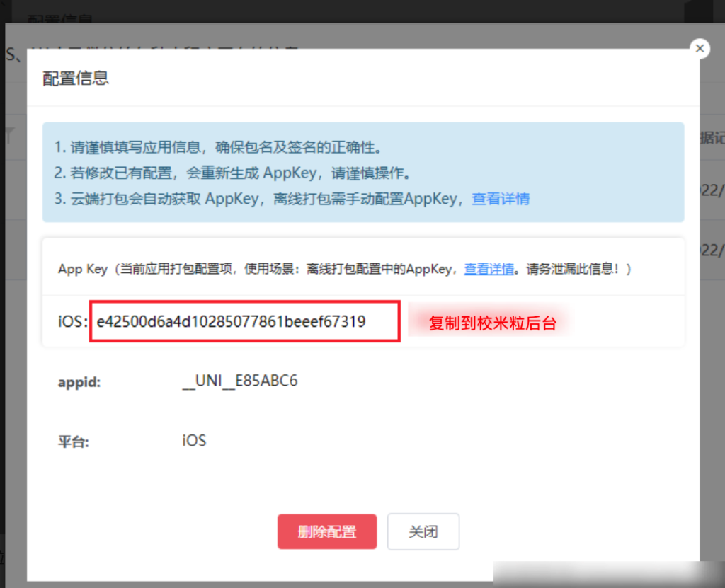725x588 pixels.
Task: Open underlined 查看详情 link in App Key description
Action: click(x=489, y=269)
